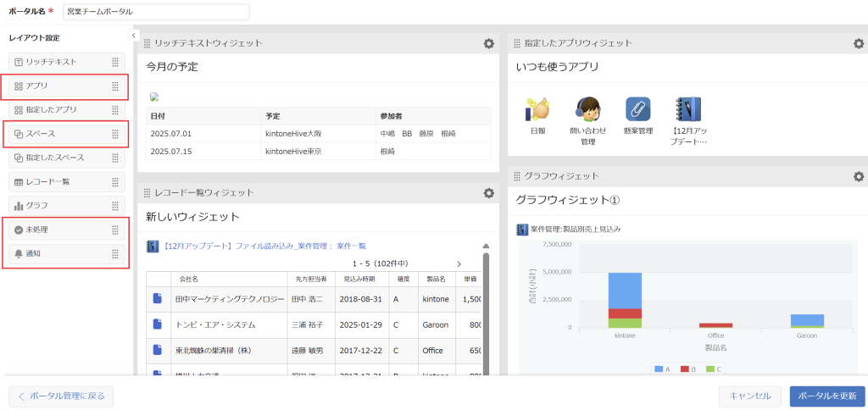Return via ポータル管理に戻る button
868x410 pixels.
(60, 396)
